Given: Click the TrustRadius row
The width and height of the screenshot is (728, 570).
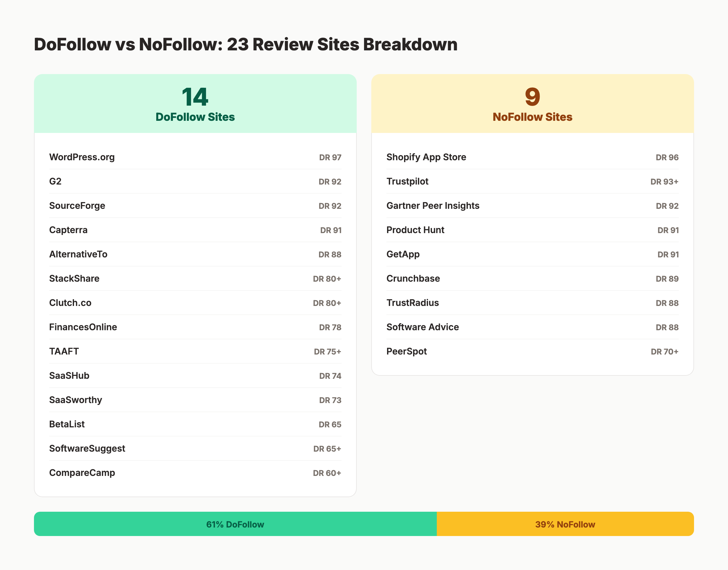Looking at the screenshot, I should click(413, 303).
